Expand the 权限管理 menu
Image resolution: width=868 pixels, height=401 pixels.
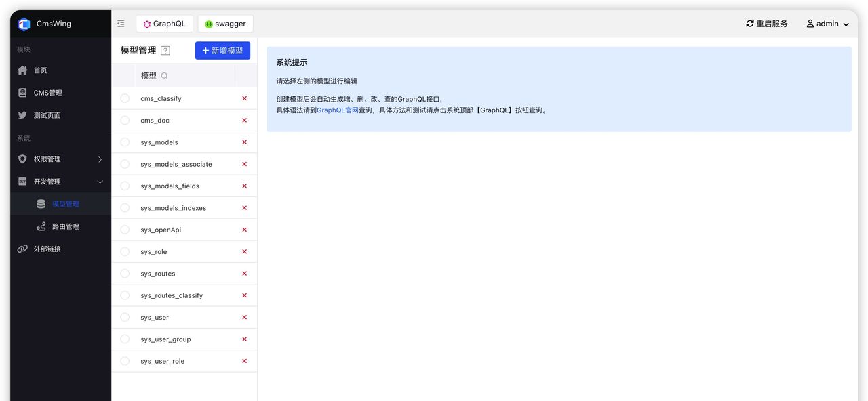[x=60, y=159]
